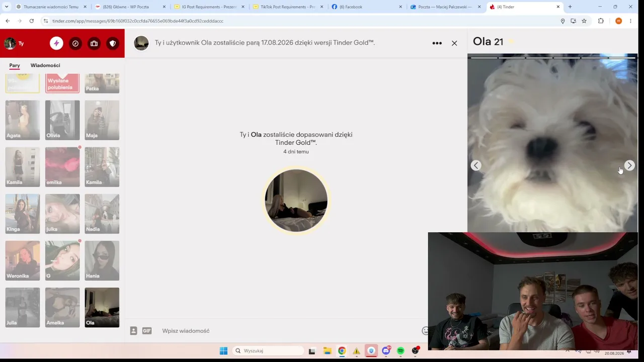Open match julka
Image resolution: width=644 pixels, height=362 pixels.
point(62,214)
